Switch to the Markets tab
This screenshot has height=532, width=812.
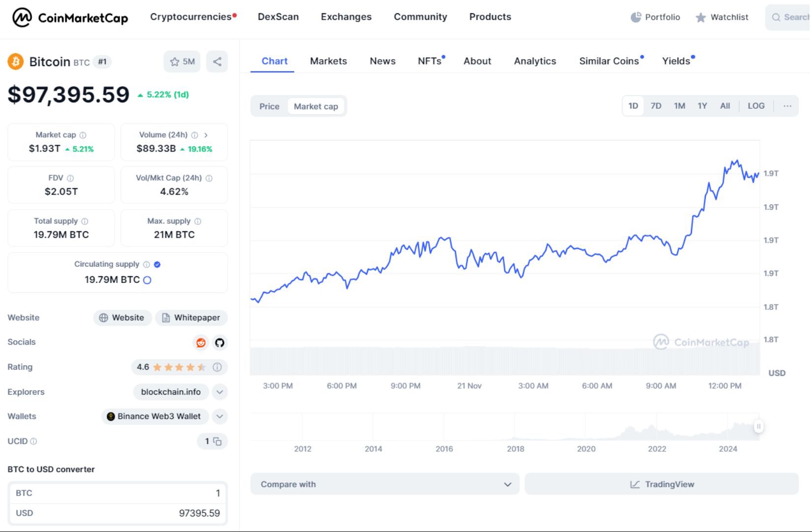coord(328,61)
